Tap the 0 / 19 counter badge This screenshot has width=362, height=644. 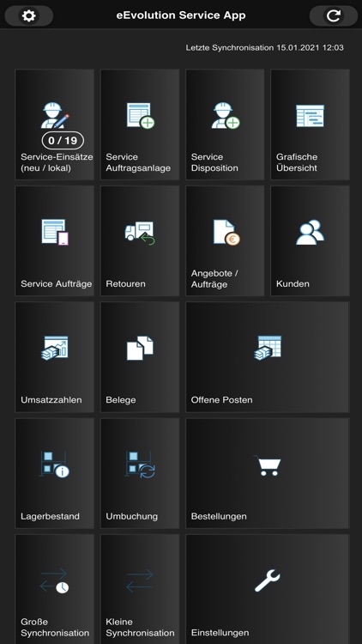pyautogui.click(x=63, y=141)
